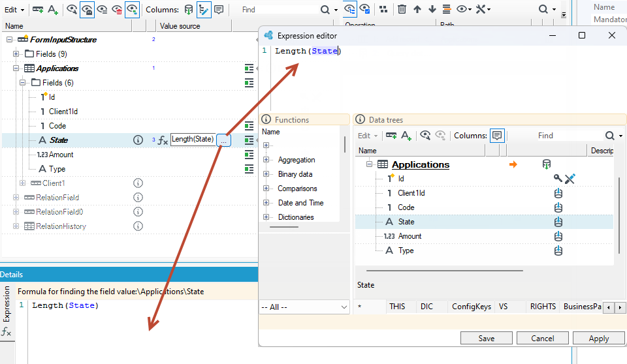Click the search magnifier in Data trees
This screenshot has width=627, height=364.
click(x=610, y=136)
